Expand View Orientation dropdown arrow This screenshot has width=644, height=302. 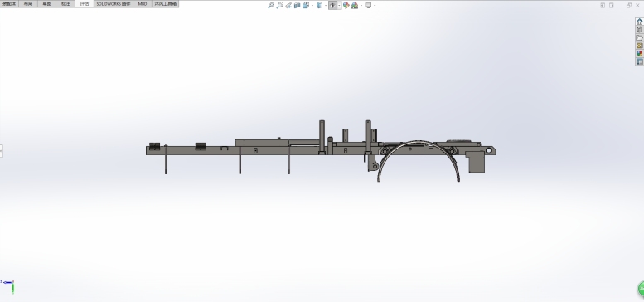coord(326,5)
